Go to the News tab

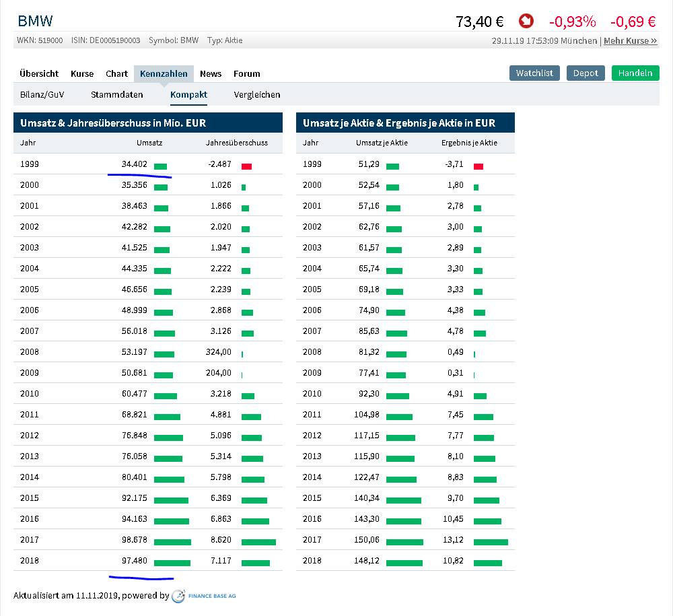click(x=211, y=73)
